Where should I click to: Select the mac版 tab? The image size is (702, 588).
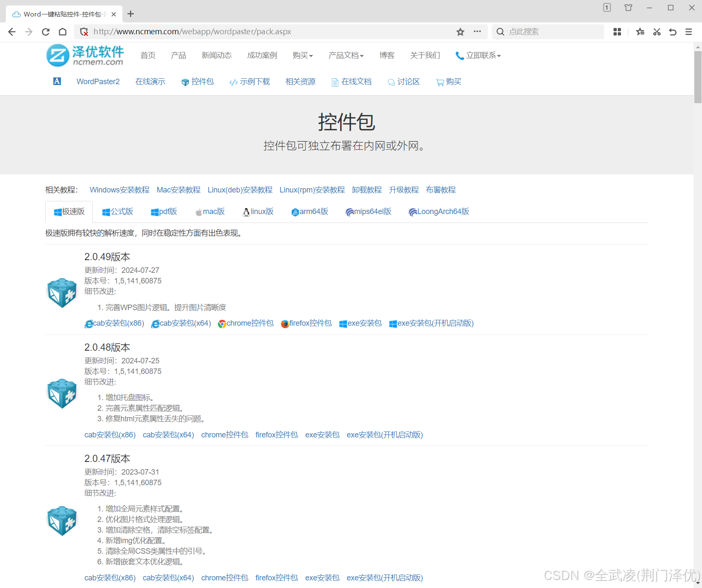click(x=210, y=212)
